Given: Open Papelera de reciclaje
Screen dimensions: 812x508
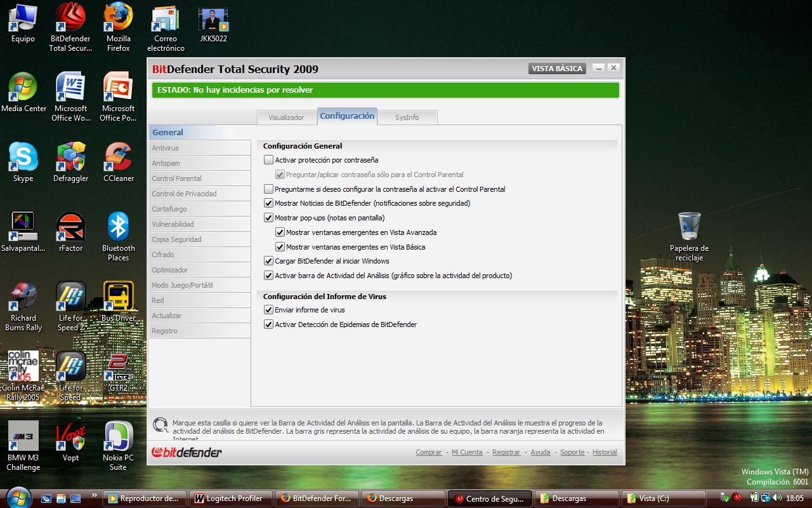Looking at the screenshot, I should point(689,236).
